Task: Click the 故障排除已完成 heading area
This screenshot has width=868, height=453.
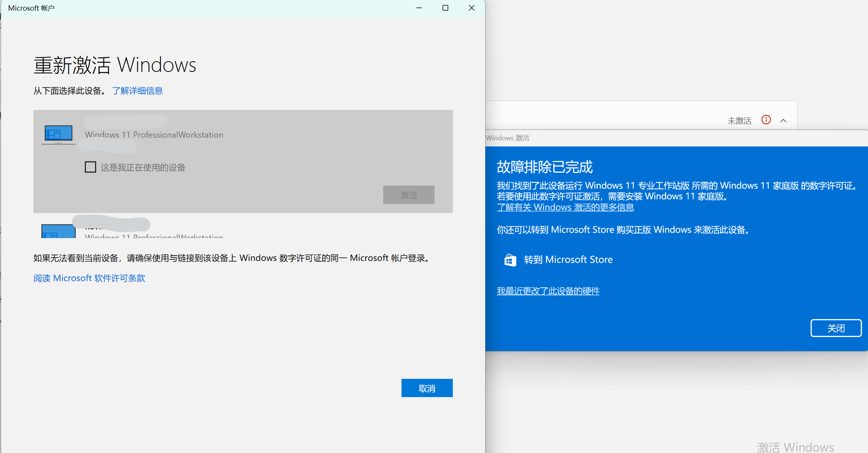Action: tap(544, 167)
